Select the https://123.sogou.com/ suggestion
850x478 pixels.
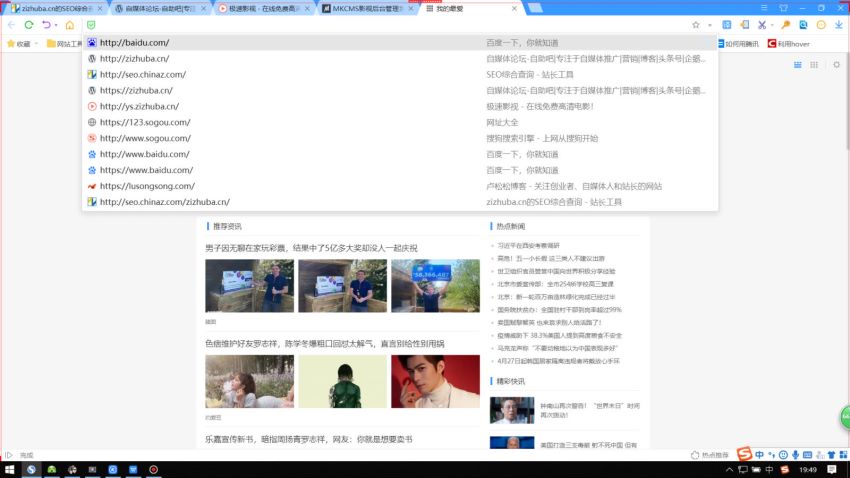(x=400, y=122)
